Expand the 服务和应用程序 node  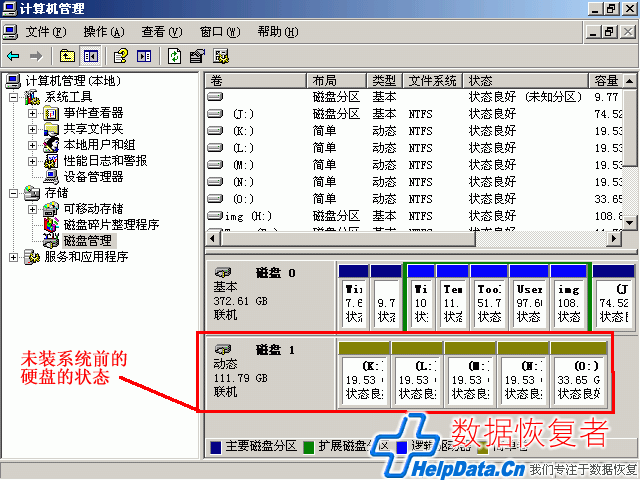13,257
